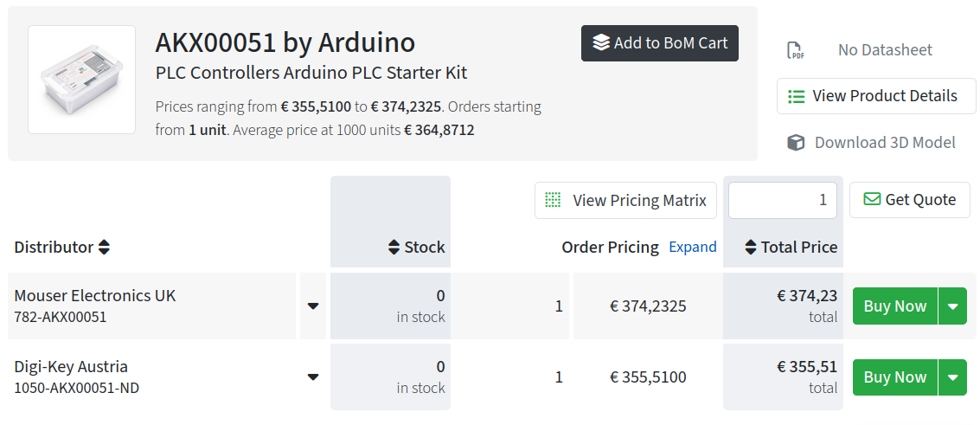Viewport: 980px width, 425px height.
Task: Open the View Pricing Matrix button
Action: point(625,200)
